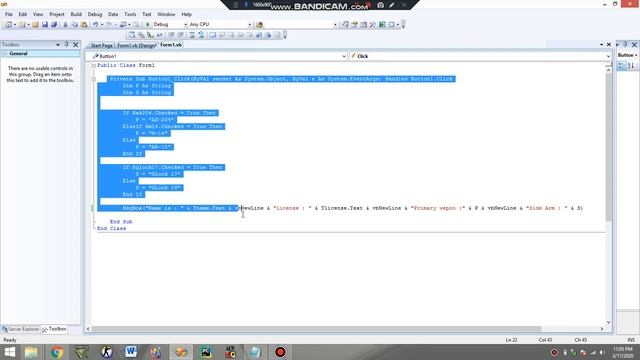Comment out the selected lines icon

[x=192, y=35]
